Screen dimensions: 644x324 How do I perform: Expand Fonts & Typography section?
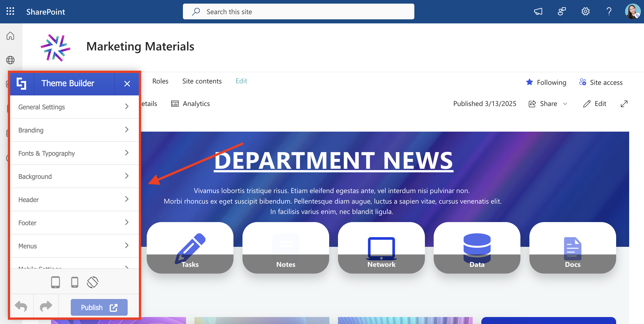[x=74, y=153]
